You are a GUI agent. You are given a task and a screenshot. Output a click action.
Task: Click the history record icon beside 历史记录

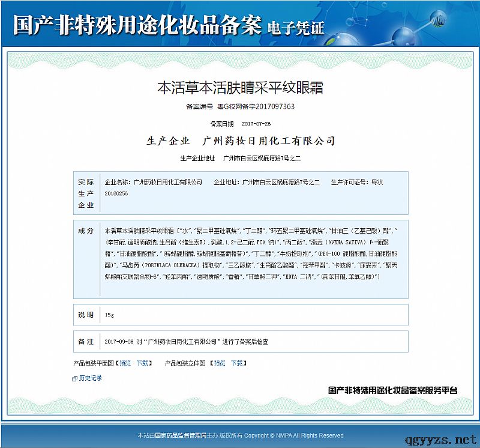click(75, 378)
